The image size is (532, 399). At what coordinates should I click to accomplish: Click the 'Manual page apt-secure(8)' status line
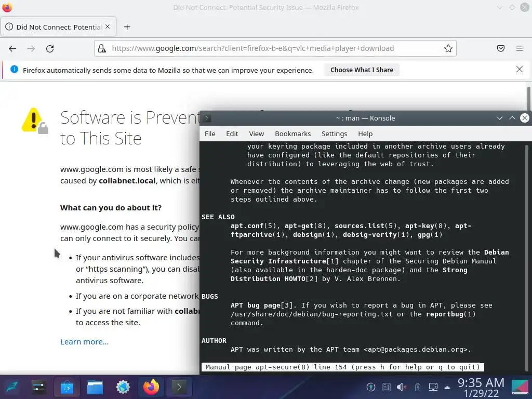point(343,367)
